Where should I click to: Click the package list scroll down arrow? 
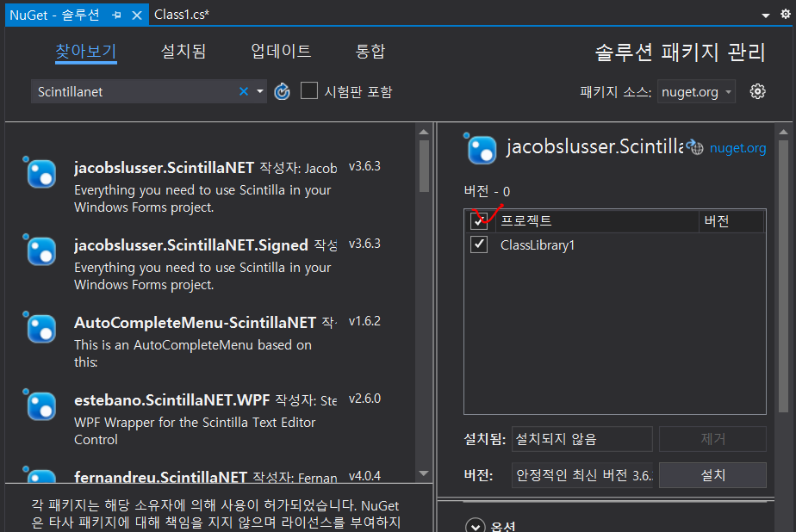pyautogui.click(x=424, y=473)
